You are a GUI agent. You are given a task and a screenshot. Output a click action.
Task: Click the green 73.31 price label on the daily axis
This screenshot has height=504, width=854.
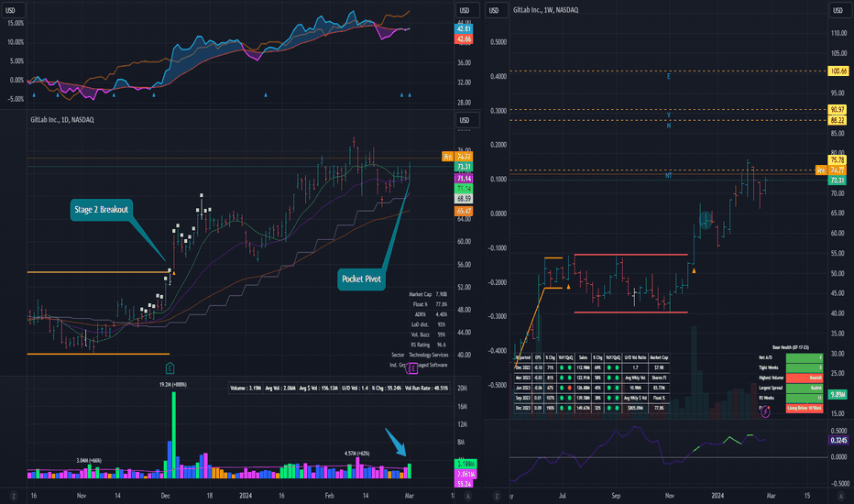pyautogui.click(x=464, y=168)
